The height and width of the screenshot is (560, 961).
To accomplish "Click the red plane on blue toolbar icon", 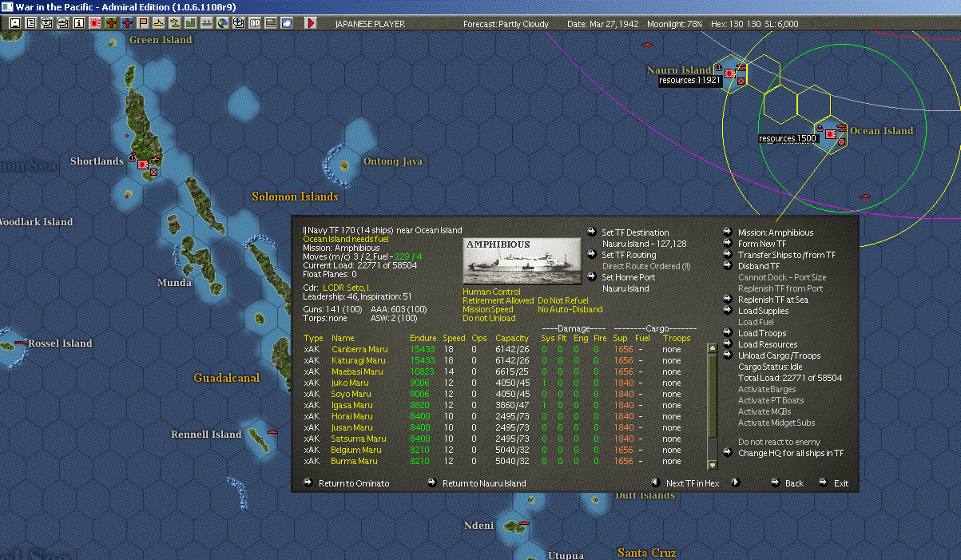I will pos(128,24).
